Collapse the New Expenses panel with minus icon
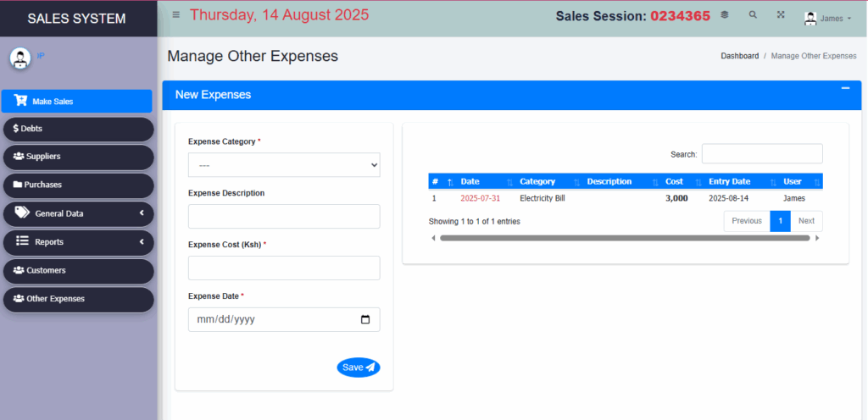This screenshot has height=420, width=868. click(845, 88)
